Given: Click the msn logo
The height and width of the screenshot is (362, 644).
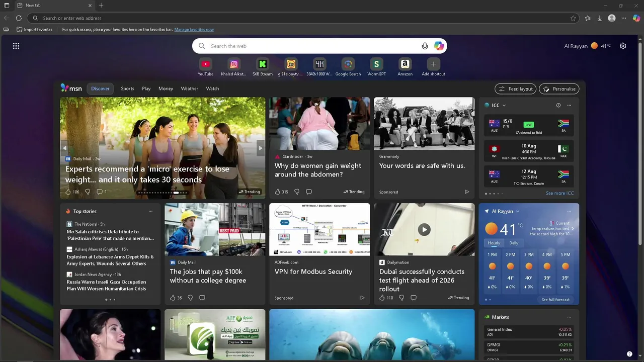Looking at the screenshot, I should tap(71, 88).
